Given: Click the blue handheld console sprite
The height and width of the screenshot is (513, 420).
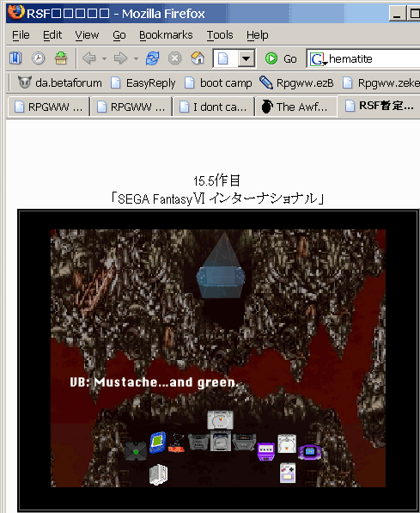Looking at the screenshot, I should click(x=158, y=443).
